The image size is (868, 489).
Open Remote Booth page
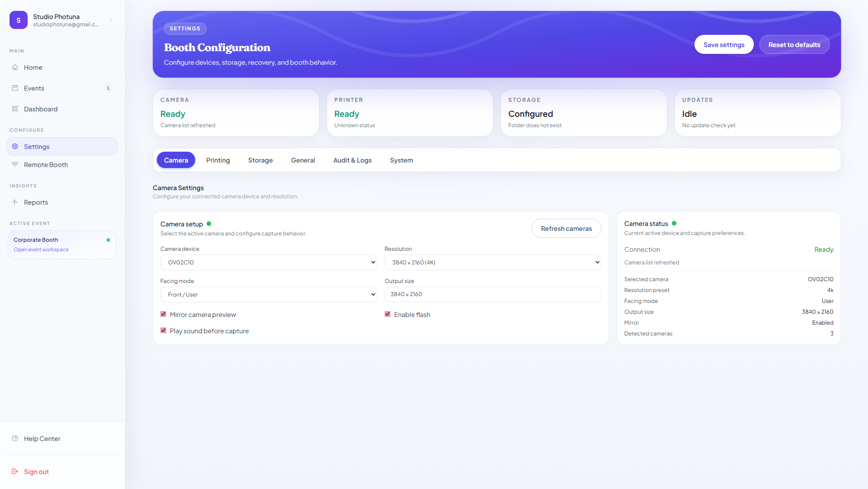tap(62, 164)
